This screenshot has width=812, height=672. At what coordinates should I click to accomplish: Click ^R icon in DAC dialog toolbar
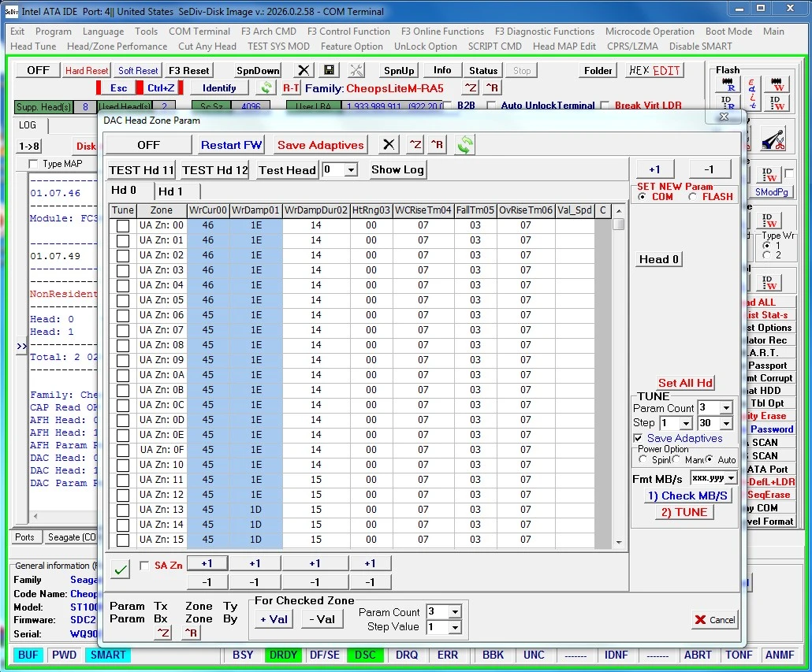point(437,145)
